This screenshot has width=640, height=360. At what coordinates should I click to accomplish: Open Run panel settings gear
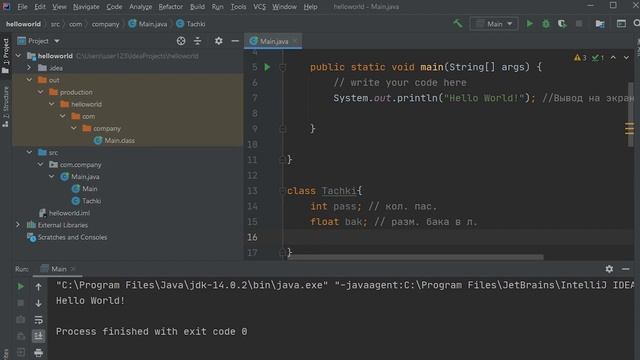click(609, 269)
